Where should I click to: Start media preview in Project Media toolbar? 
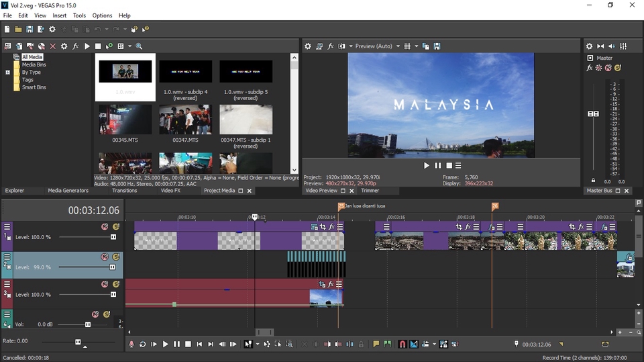pyautogui.click(x=87, y=46)
